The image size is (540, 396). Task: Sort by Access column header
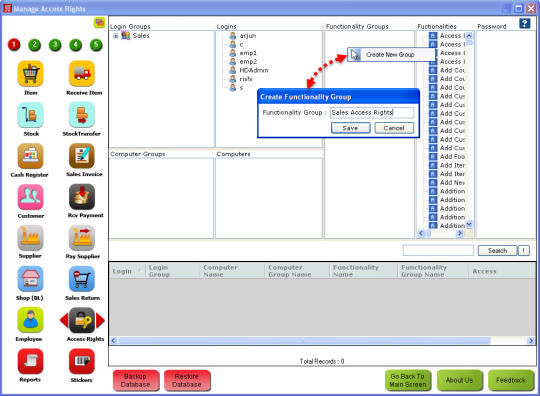click(x=502, y=271)
